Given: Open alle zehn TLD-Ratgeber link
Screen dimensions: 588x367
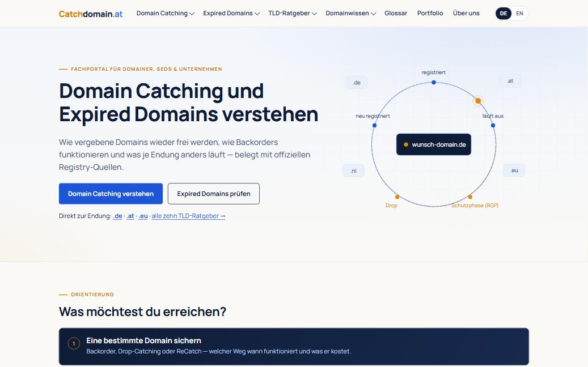Looking at the screenshot, I should click(x=188, y=216).
